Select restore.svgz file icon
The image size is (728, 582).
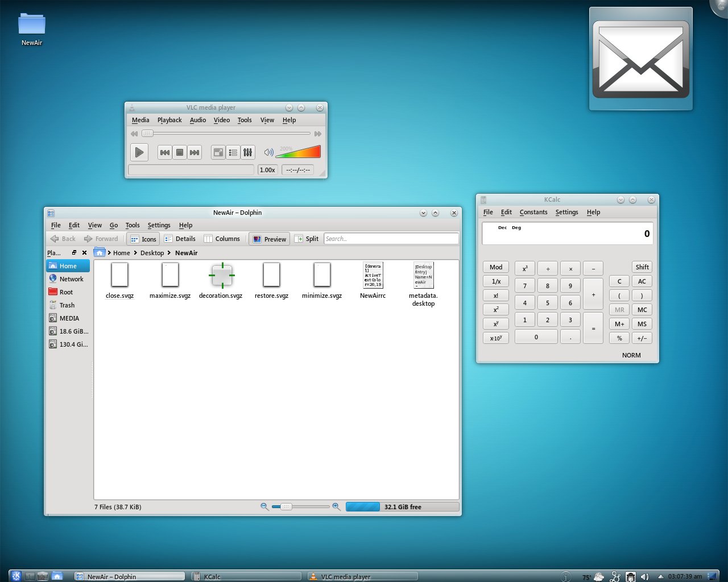(x=271, y=275)
